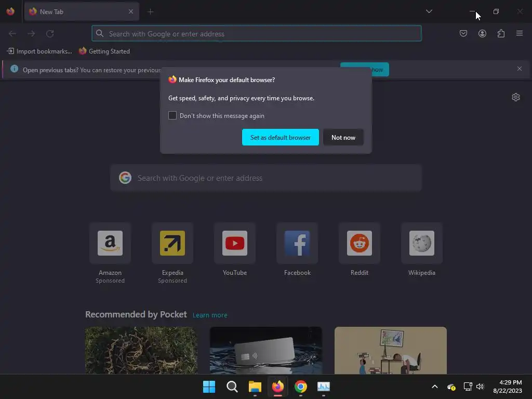The width and height of the screenshot is (532, 399).
Task: Click the magnifier icon in address bar
Action: [99, 34]
